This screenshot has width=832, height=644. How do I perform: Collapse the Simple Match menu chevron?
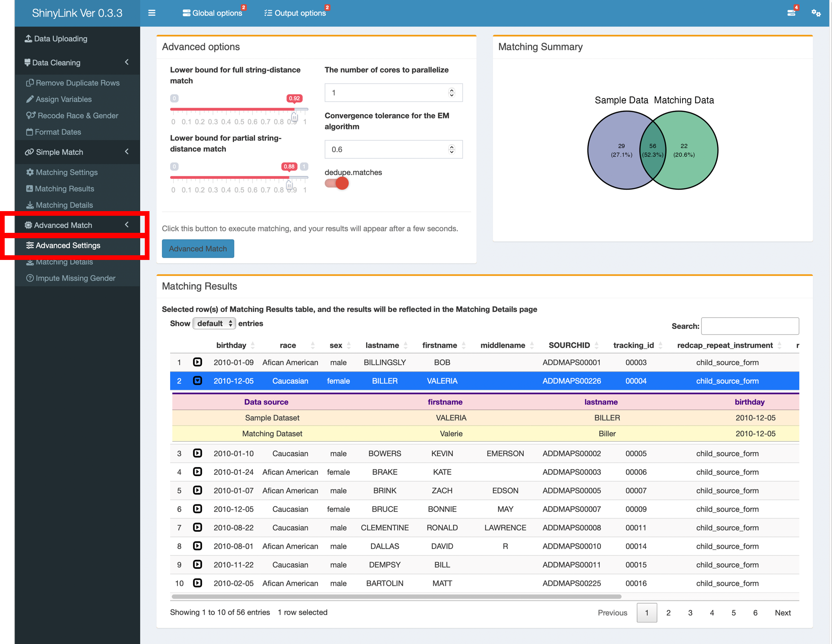pyautogui.click(x=126, y=152)
